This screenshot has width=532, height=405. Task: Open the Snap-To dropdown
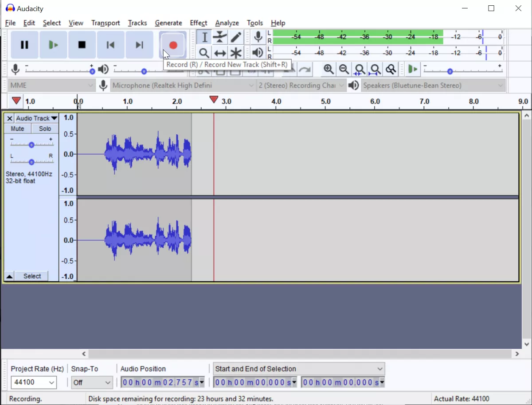pyautogui.click(x=92, y=382)
